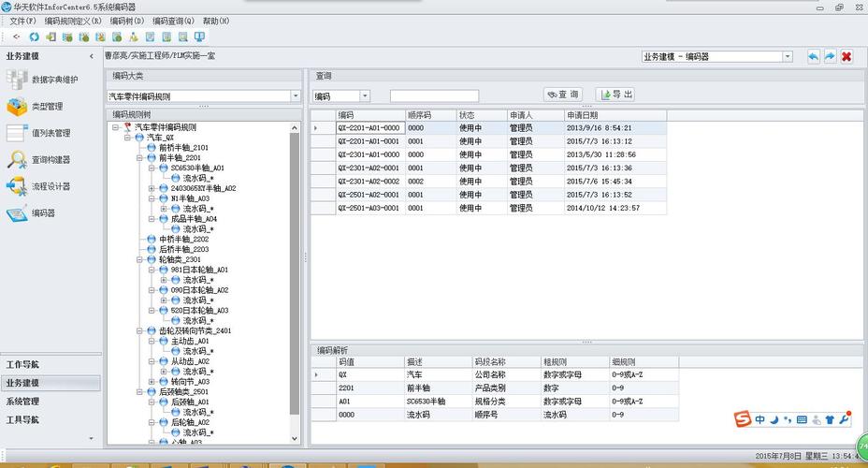Open 编码器 in the sidebar
The width and height of the screenshot is (868, 468).
pyautogui.click(x=31, y=212)
